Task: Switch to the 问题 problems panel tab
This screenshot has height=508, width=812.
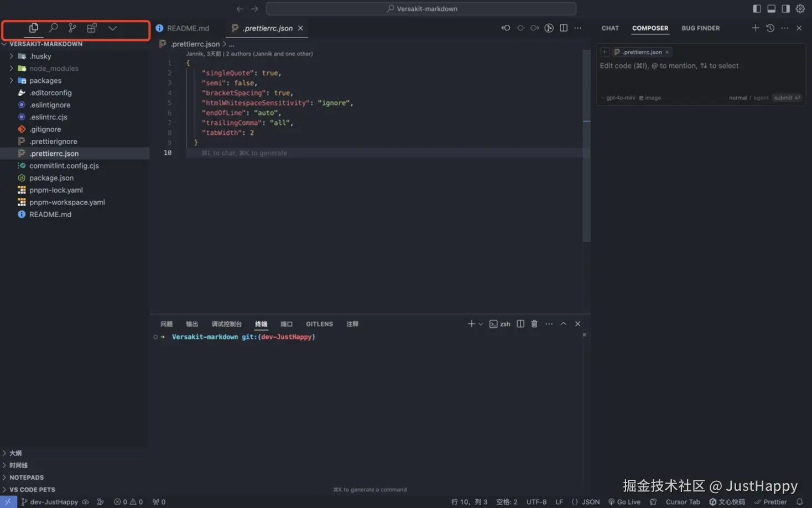Action: pos(166,324)
